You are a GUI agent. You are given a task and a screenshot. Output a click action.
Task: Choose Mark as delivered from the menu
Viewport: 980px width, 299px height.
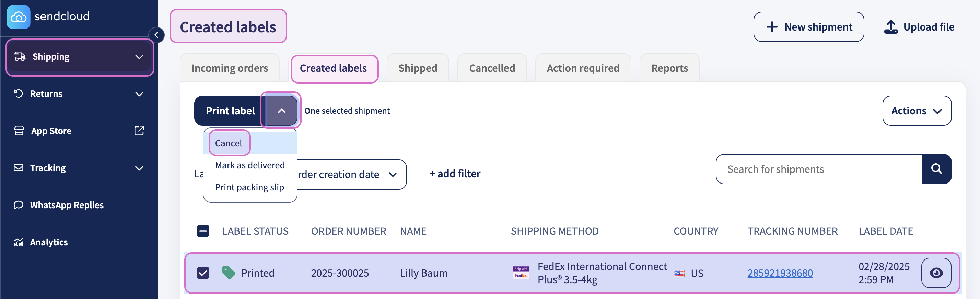point(249,165)
